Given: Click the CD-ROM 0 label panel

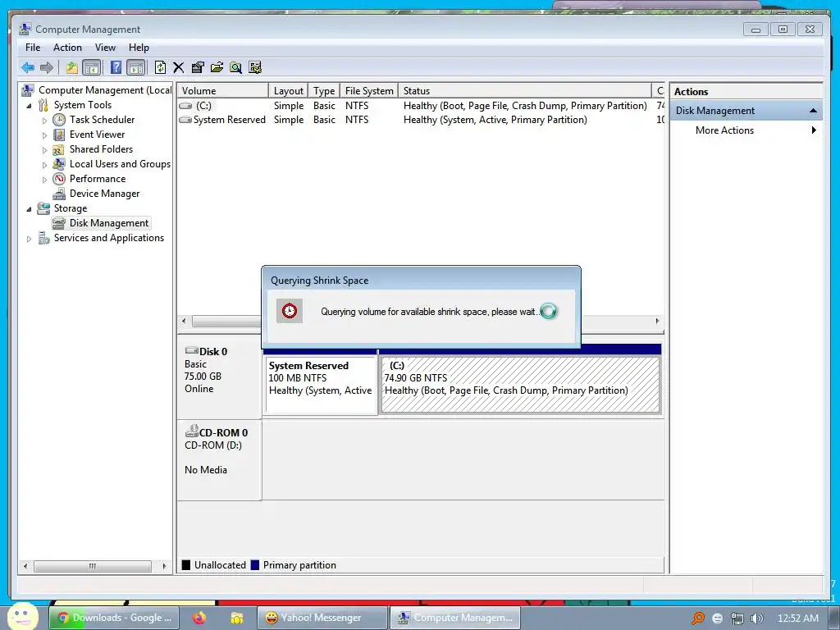Looking at the screenshot, I should click(x=220, y=459).
